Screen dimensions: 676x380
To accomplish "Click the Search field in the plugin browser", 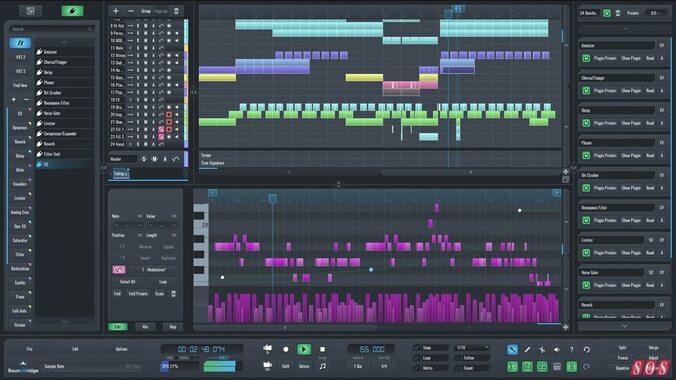I will [x=52, y=29].
